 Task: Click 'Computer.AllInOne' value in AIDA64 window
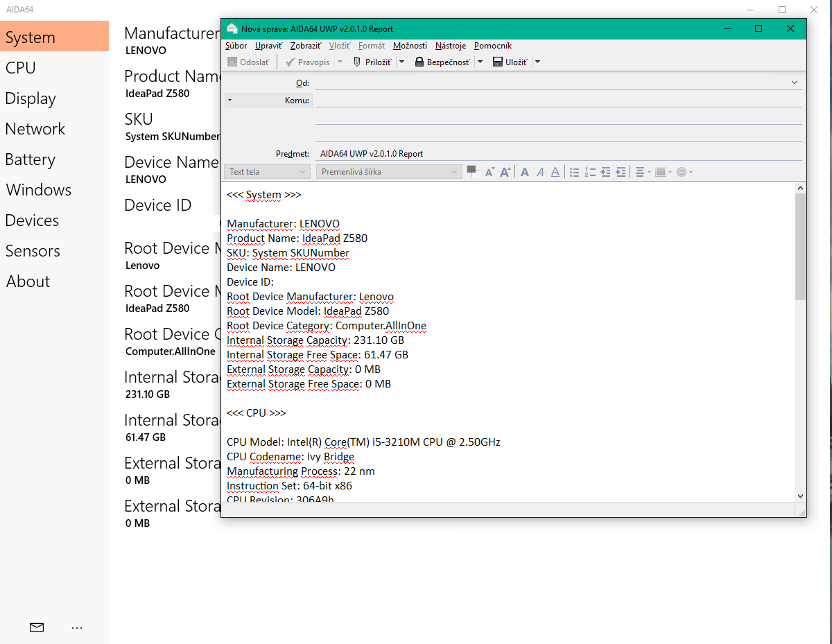pyautogui.click(x=171, y=351)
